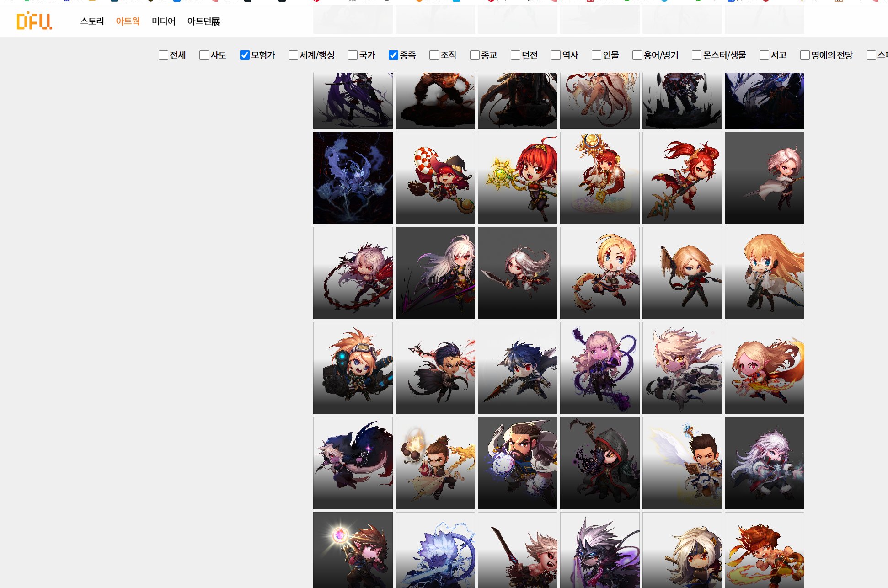The height and width of the screenshot is (588, 888).
Task: Check the 용어/병기 filter checkbox
Action: pos(637,55)
